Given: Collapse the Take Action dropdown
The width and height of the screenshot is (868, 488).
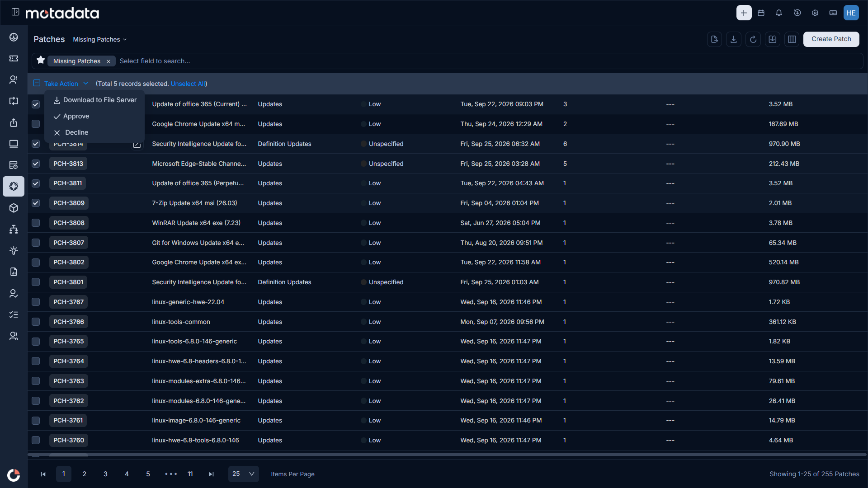Looking at the screenshot, I should click(x=66, y=84).
